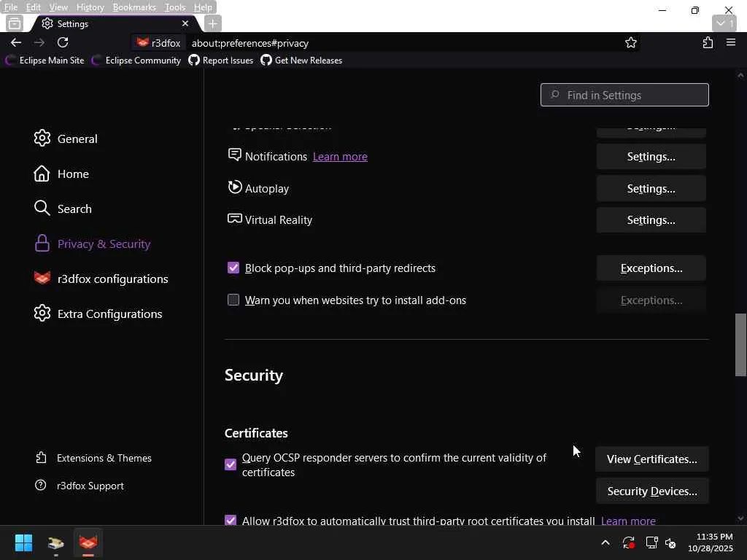The width and height of the screenshot is (747, 560).
Task: Show hidden system tray icons
Action: pyautogui.click(x=605, y=543)
